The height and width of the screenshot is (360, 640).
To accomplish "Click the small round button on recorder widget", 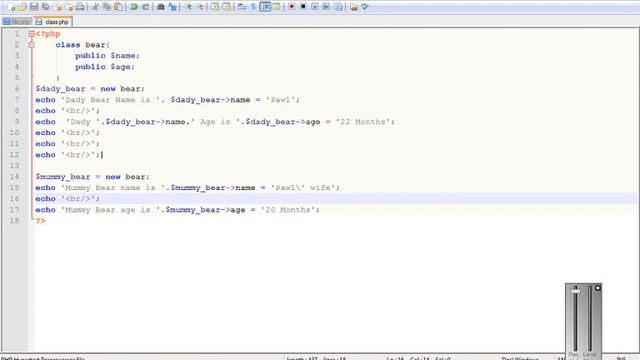I will [x=598, y=288].
